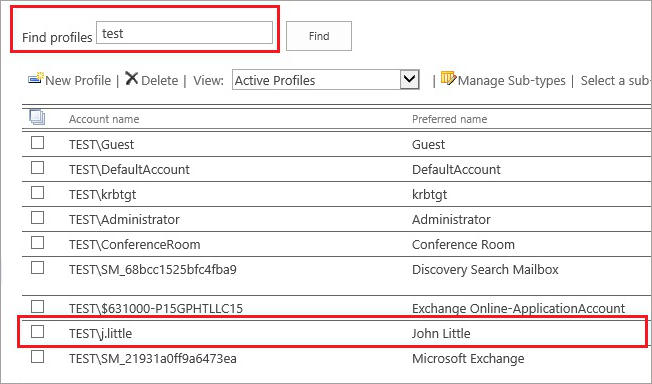Click the Discovery Search Mailbox preferred name

click(485, 270)
